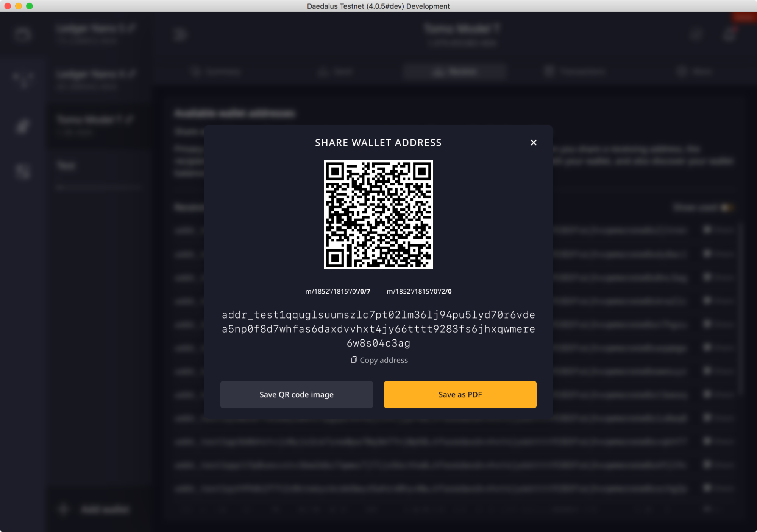Save the QR code image
Screen dimensions: 757x532
pyautogui.click(x=297, y=394)
